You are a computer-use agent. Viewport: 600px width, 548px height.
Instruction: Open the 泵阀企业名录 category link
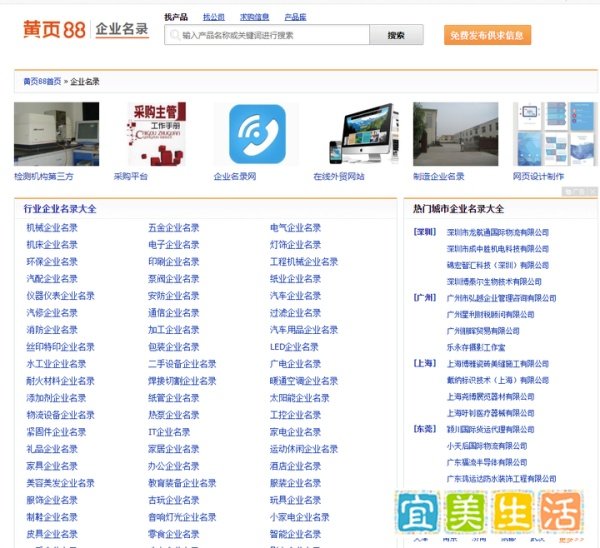(x=174, y=279)
